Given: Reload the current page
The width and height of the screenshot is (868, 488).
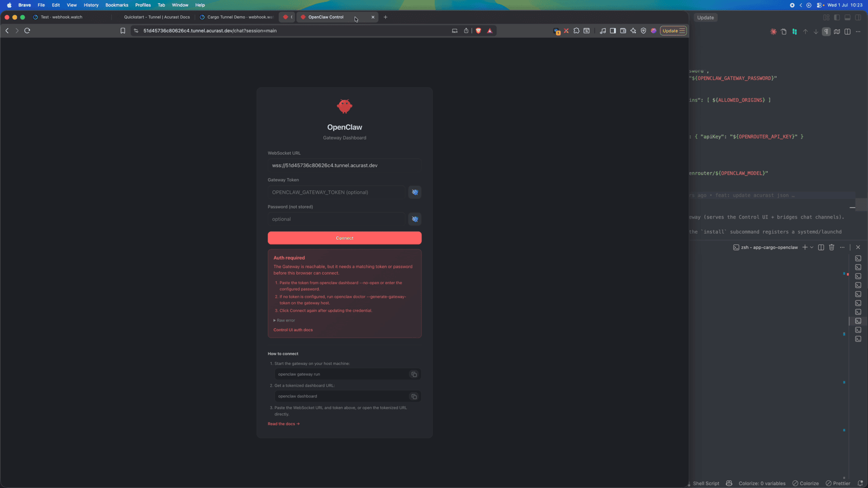Looking at the screenshot, I should (27, 31).
